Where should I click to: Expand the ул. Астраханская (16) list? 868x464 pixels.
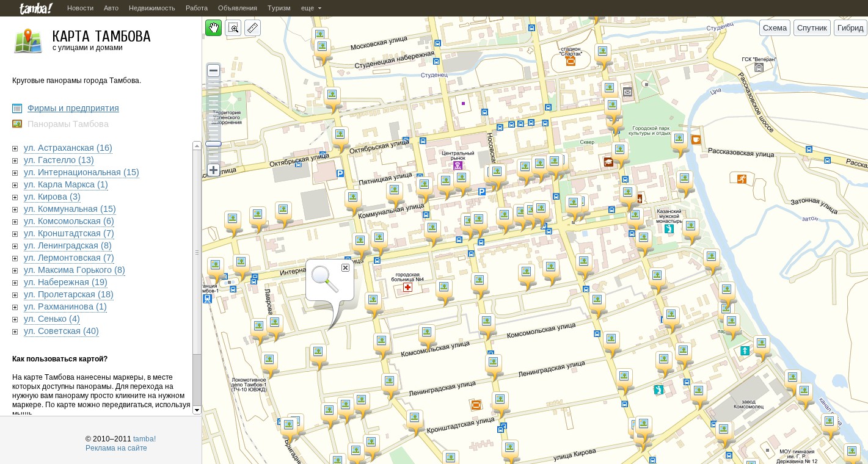pyautogui.click(x=15, y=148)
